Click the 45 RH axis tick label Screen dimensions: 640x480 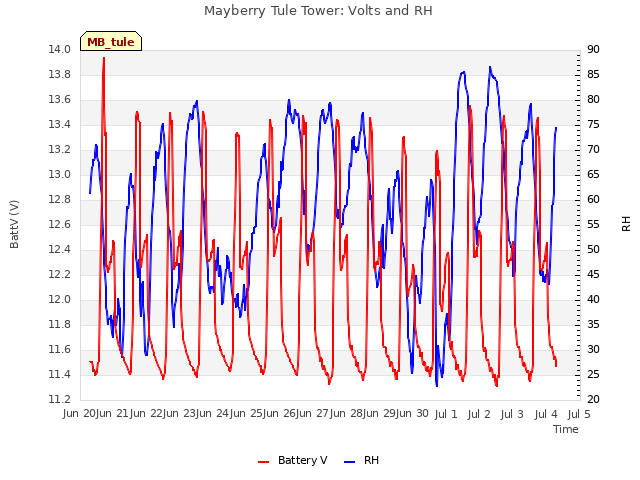[x=593, y=275]
